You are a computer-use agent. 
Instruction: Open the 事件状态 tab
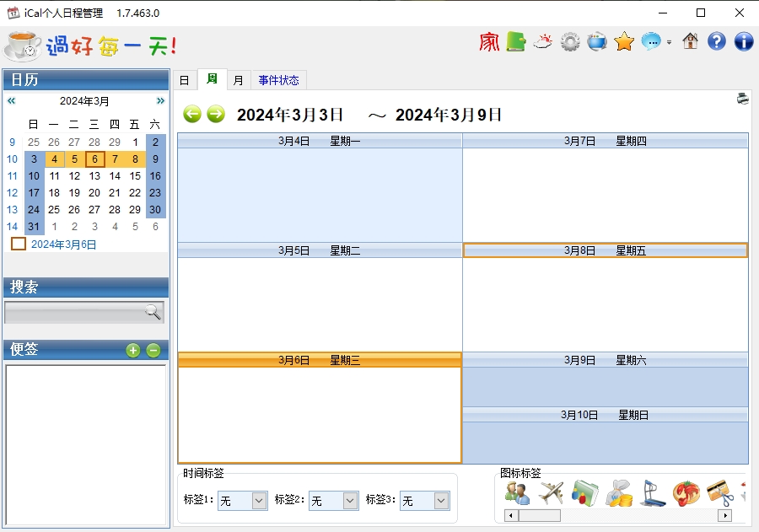[x=279, y=80]
